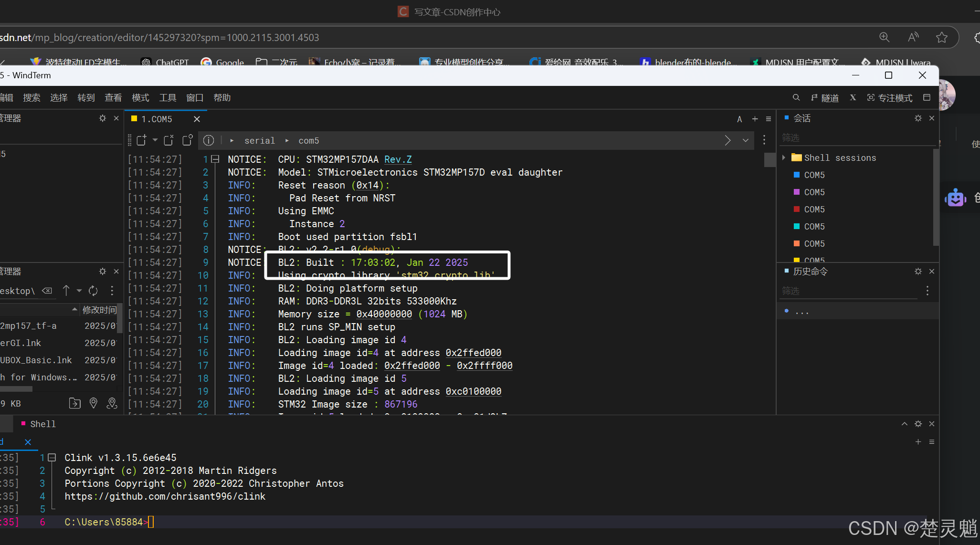The image size is (980, 545).
Task: Click refresh icon in file explorer pane
Action: tap(94, 291)
